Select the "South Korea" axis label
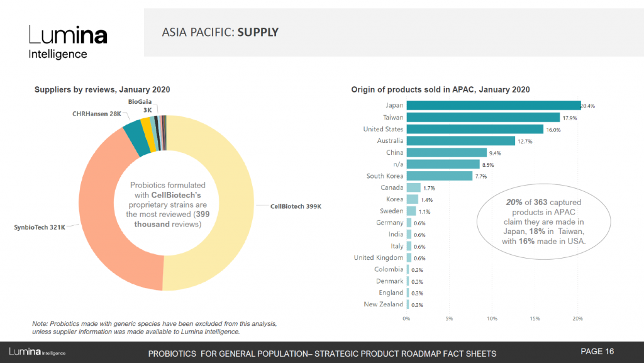This screenshot has height=363, width=644. (385, 176)
